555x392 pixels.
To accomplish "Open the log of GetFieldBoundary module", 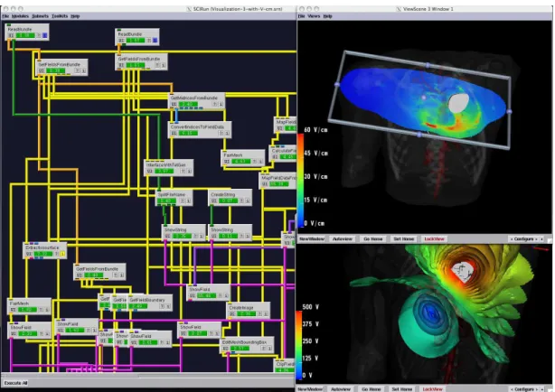I will (x=168, y=306).
